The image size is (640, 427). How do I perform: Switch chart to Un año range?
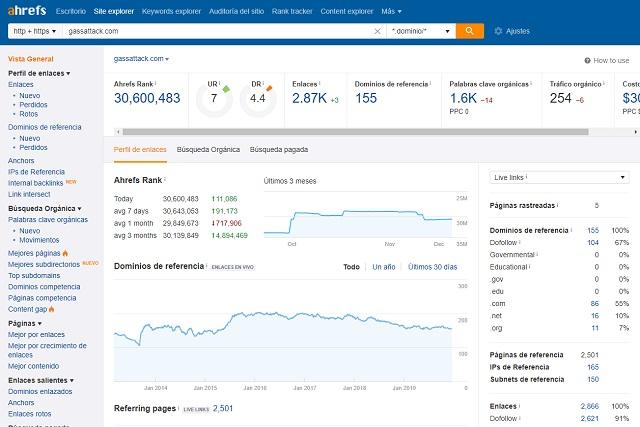384,267
